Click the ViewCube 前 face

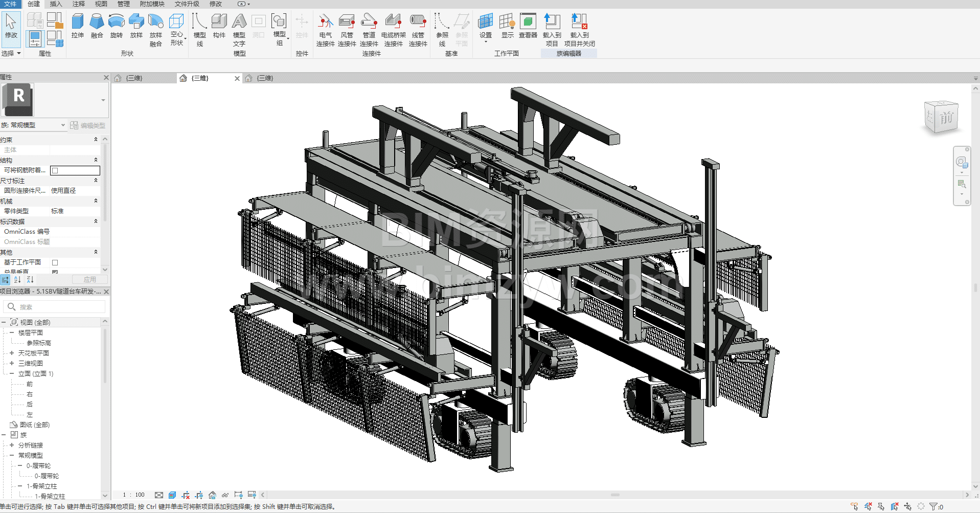click(x=946, y=118)
